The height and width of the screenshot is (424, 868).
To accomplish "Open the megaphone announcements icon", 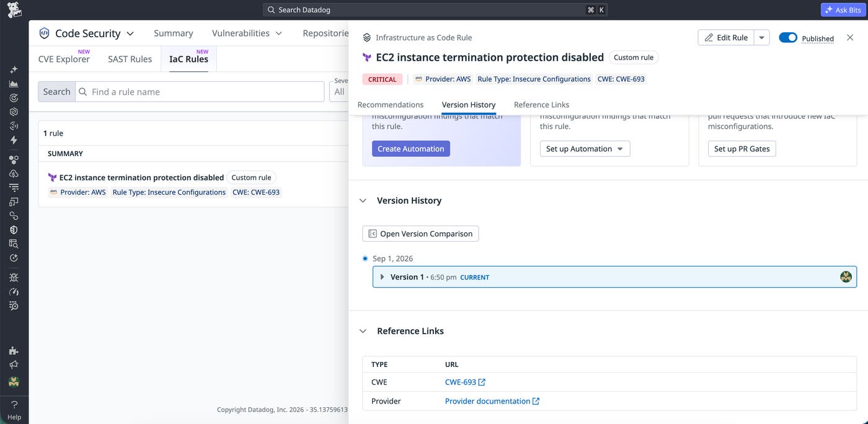I will coord(14,365).
